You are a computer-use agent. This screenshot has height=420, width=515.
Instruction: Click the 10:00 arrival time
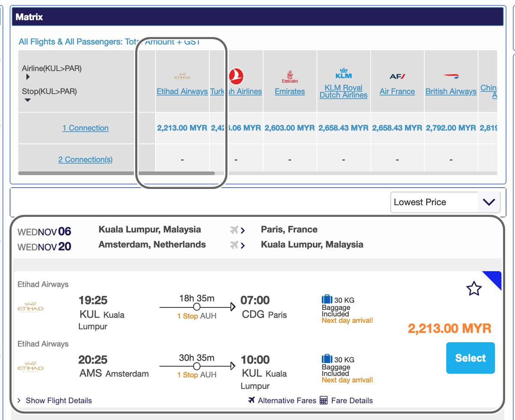point(255,359)
